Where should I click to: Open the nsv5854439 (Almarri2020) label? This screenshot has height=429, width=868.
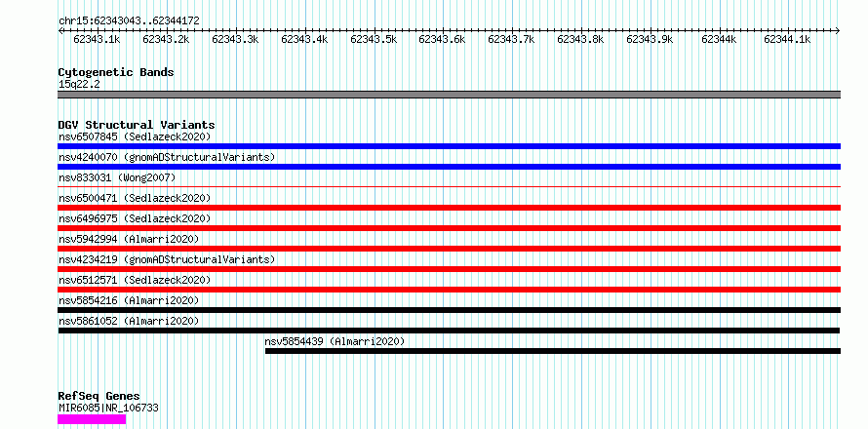coord(335,341)
